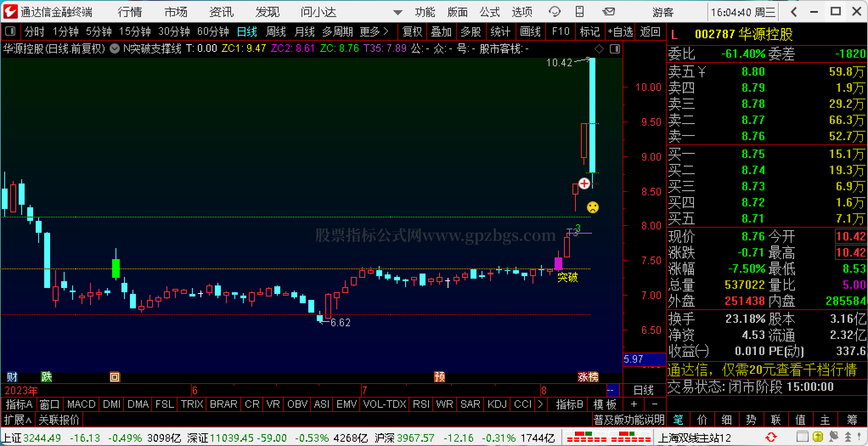This screenshot has width=868, height=446.
Task: Click the blue -- box on time axis
Action: (613, 390)
